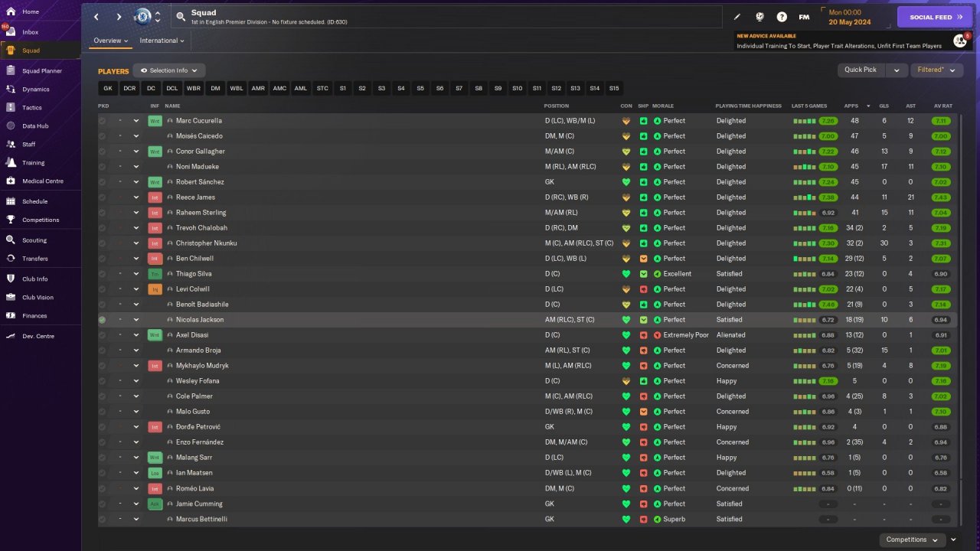Click the date 20 May 2024 display
980x551 pixels.
tap(849, 21)
